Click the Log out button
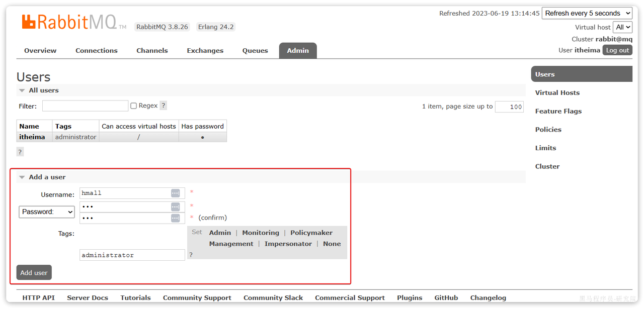The width and height of the screenshot is (644, 309). coord(617,50)
